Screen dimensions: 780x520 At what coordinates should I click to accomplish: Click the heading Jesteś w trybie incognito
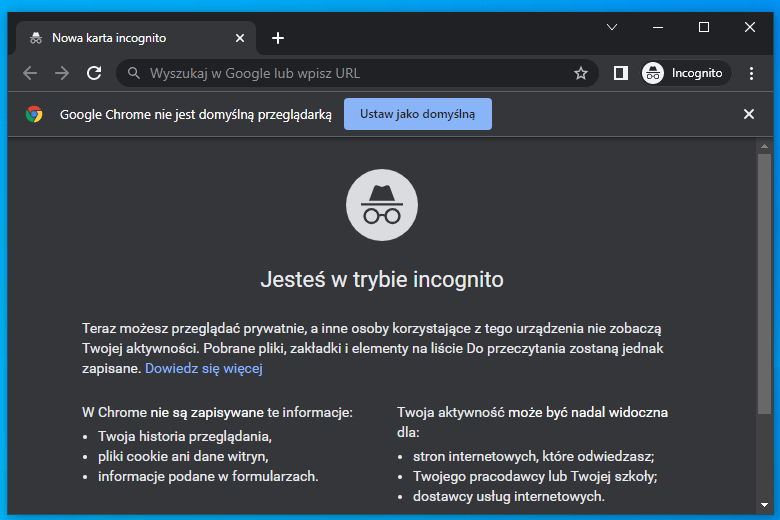tap(382, 279)
